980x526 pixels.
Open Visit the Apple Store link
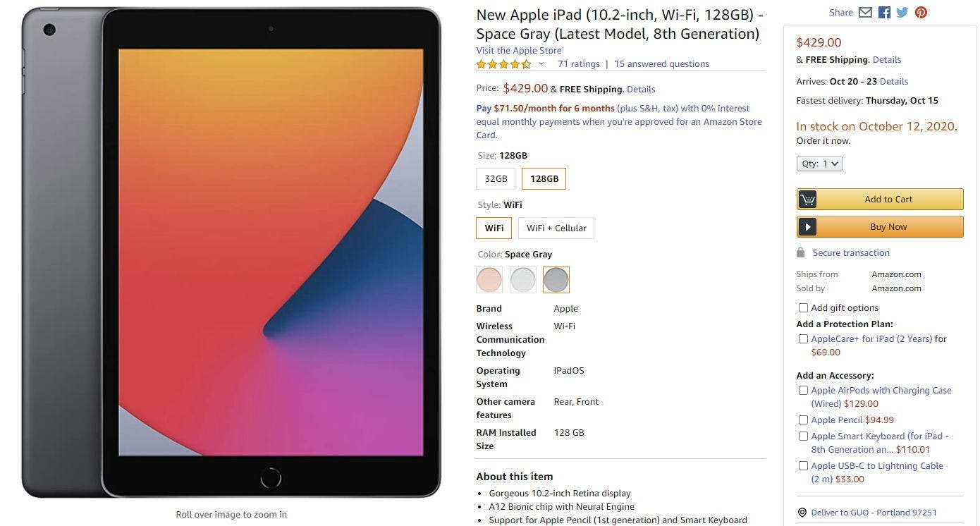point(519,51)
